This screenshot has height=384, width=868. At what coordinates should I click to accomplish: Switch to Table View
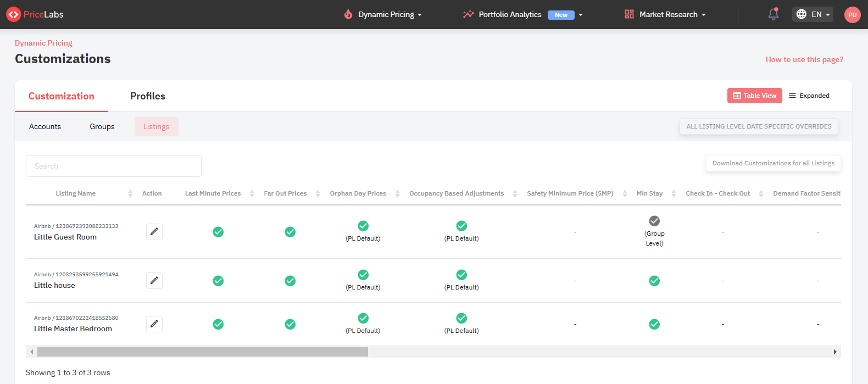(755, 96)
